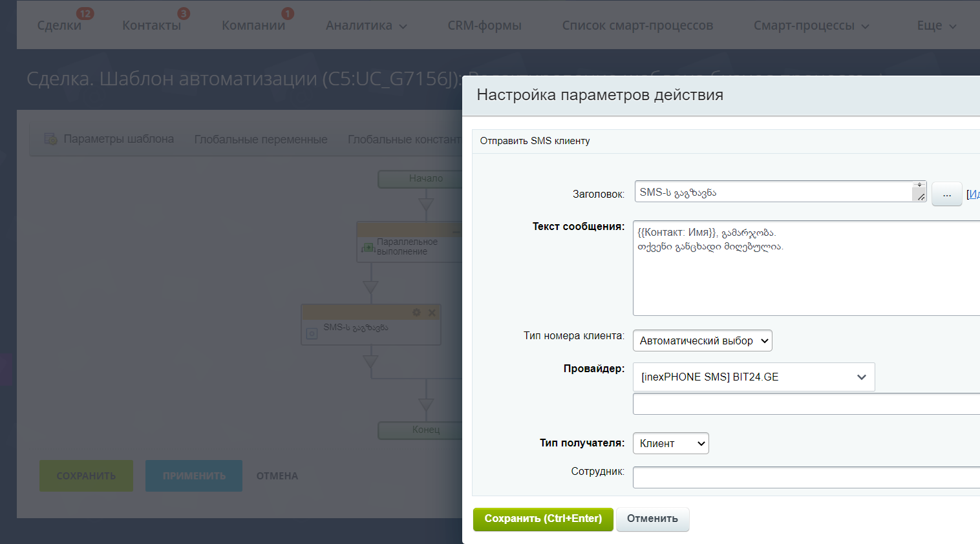Open the Еще overflow menu
This screenshot has width=980, height=544.
937,25
